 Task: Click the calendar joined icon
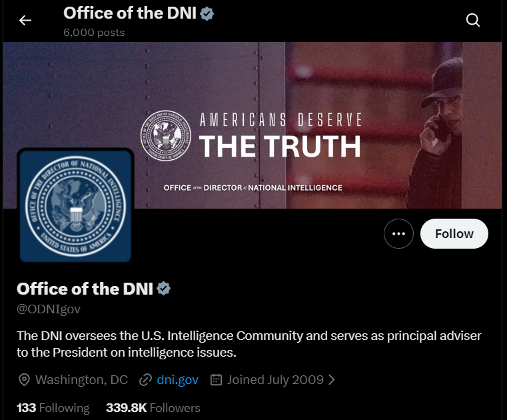coord(216,380)
